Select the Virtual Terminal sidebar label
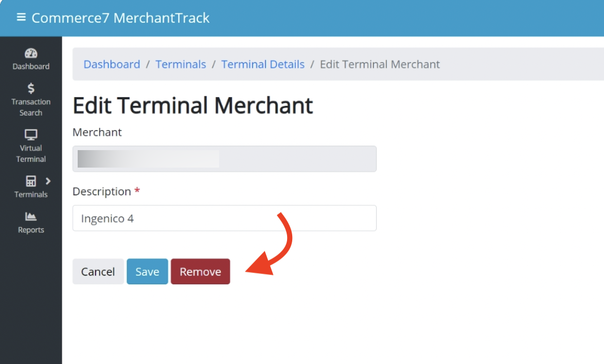The image size is (604, 364). click(31, 153)
